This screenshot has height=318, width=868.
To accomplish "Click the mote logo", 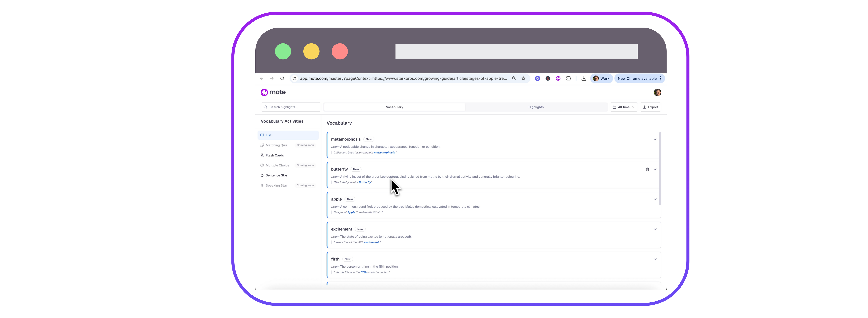I will pyautogui.click(x=273, y=92).
